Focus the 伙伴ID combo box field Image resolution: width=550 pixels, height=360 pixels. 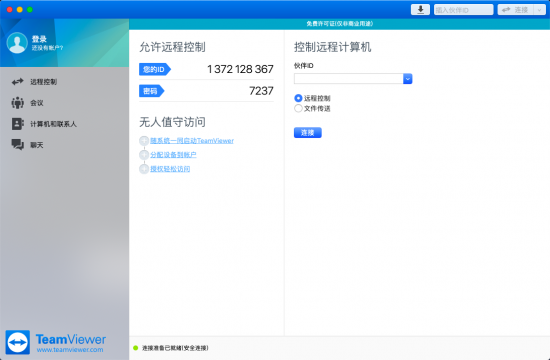[x=349, y=79]
